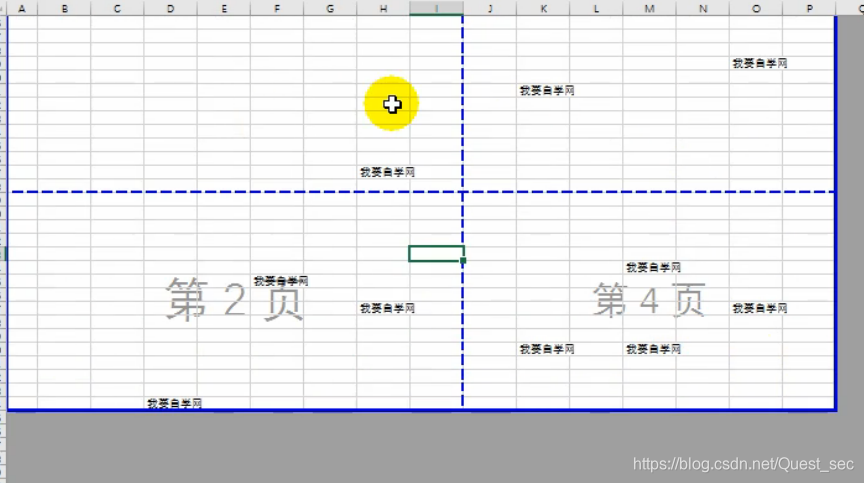This screenshot has width=864, height=483.
Task: Click the fill handle of the selected cell
Action: point(463,260)
